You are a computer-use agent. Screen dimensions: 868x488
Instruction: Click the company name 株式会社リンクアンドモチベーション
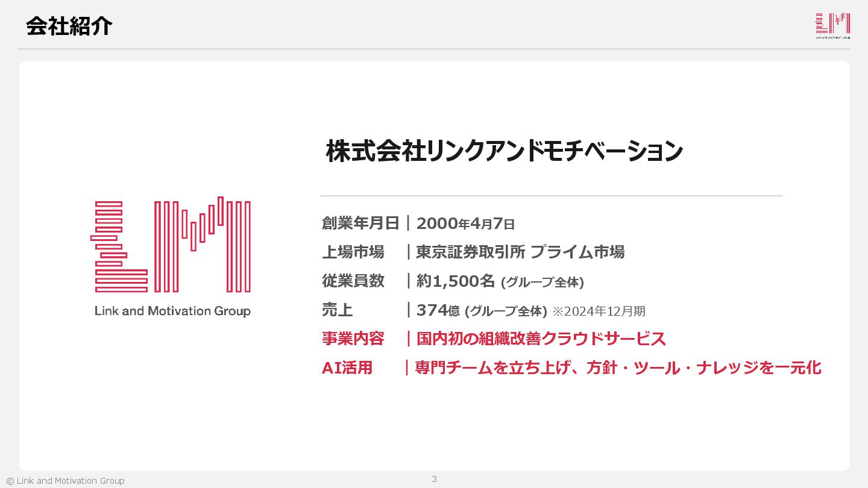pyautogui.click(x=505, y=151)
